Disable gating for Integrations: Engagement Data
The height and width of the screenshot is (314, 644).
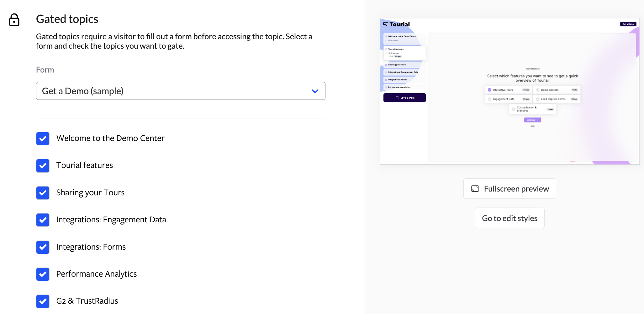coord(43,220)
